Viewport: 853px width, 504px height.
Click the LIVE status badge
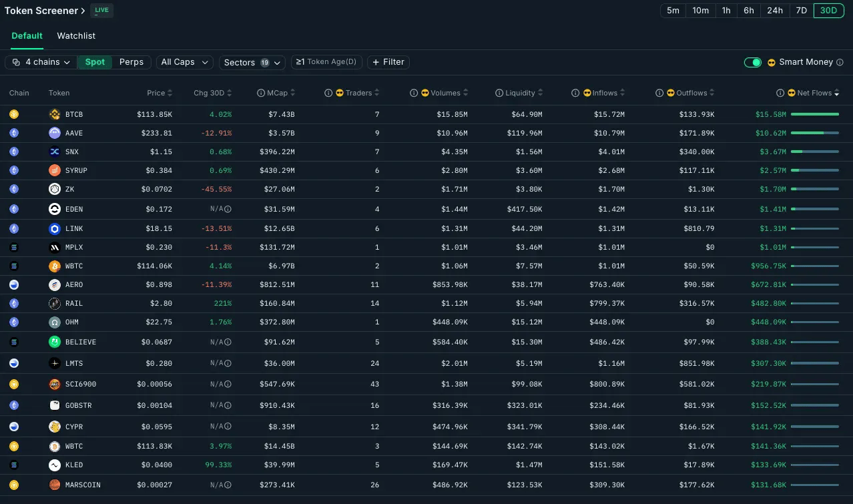point(102,11)
